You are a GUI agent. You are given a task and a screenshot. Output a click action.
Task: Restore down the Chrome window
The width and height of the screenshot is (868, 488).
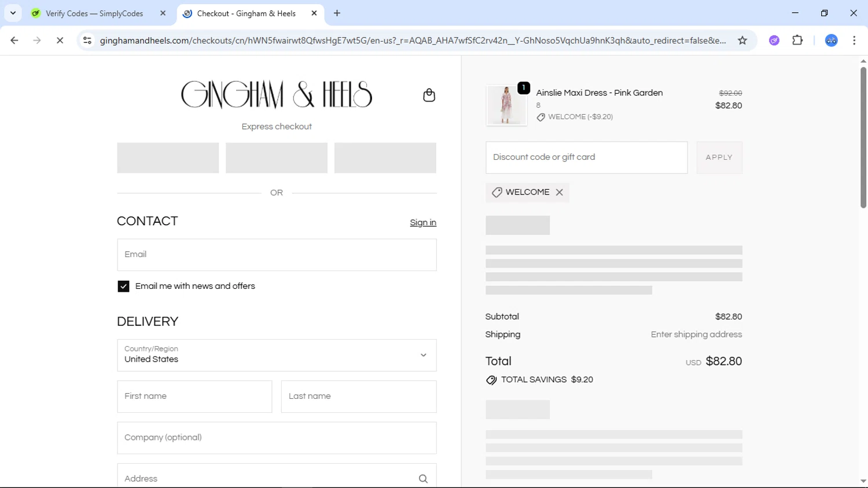825,13
